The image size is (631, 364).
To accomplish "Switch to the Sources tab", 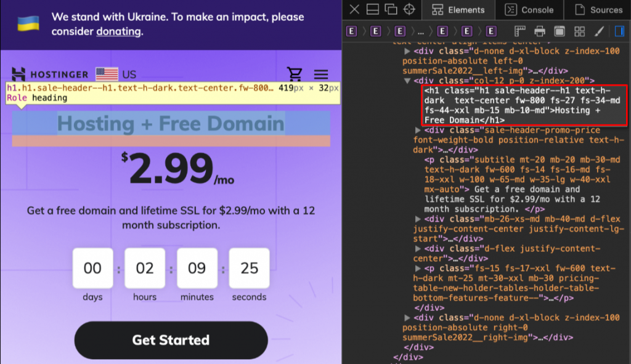I will pos(598,10).
